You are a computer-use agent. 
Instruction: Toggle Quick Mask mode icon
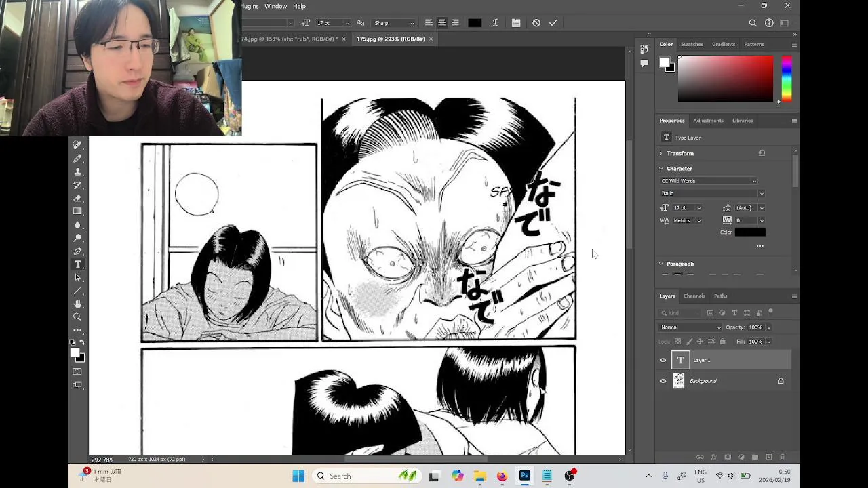click(x=77, y=371)
